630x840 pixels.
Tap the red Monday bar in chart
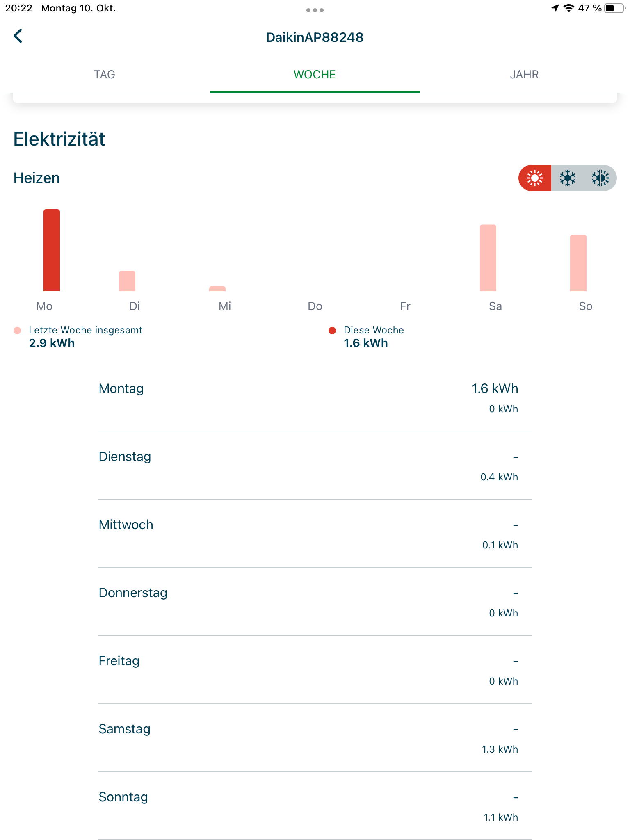pos(52,250)
